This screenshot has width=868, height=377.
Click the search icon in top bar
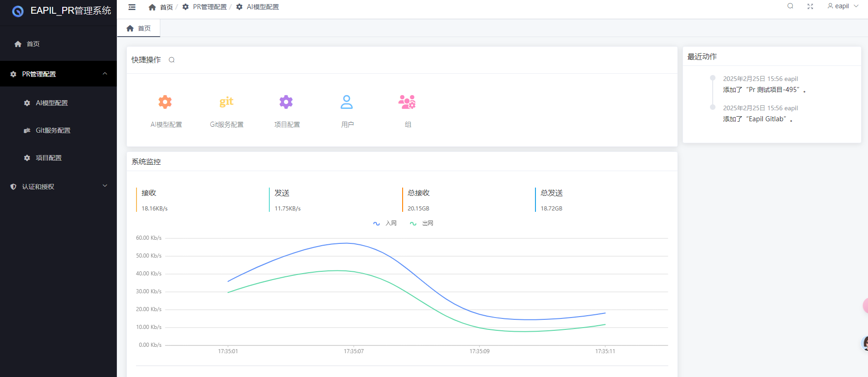[790, 6]
